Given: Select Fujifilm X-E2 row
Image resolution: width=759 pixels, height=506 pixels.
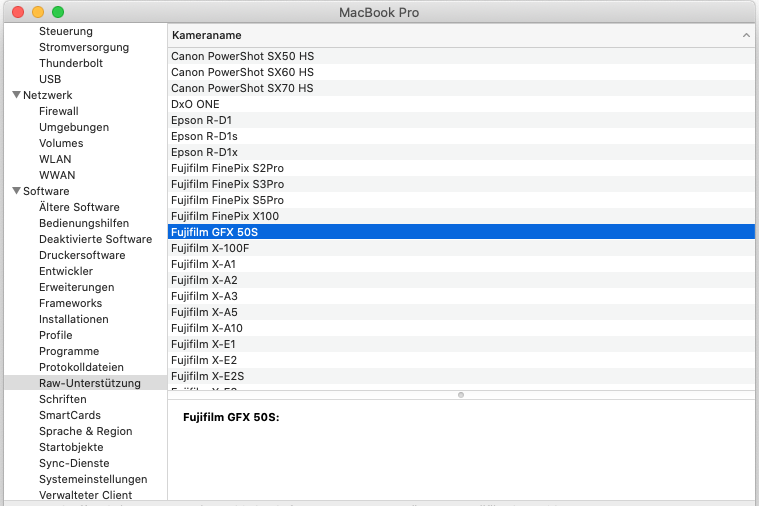Looking at the screenshot, I should tap(461, 359).
